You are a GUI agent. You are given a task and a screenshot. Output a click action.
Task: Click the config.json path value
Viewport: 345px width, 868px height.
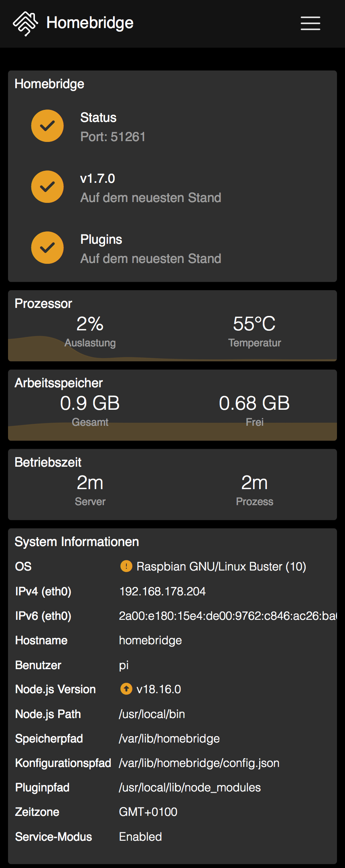pos(199,763)
